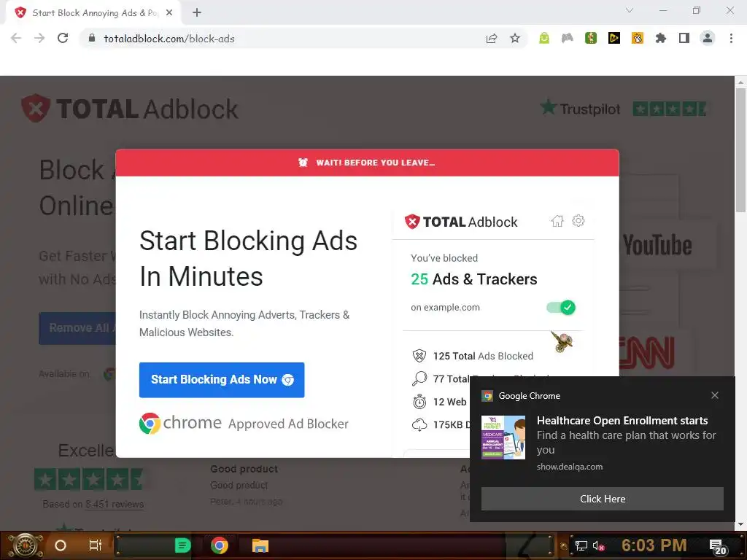Click the Trustpilot star rating at top right
The image size is (747, 560).
670,109
